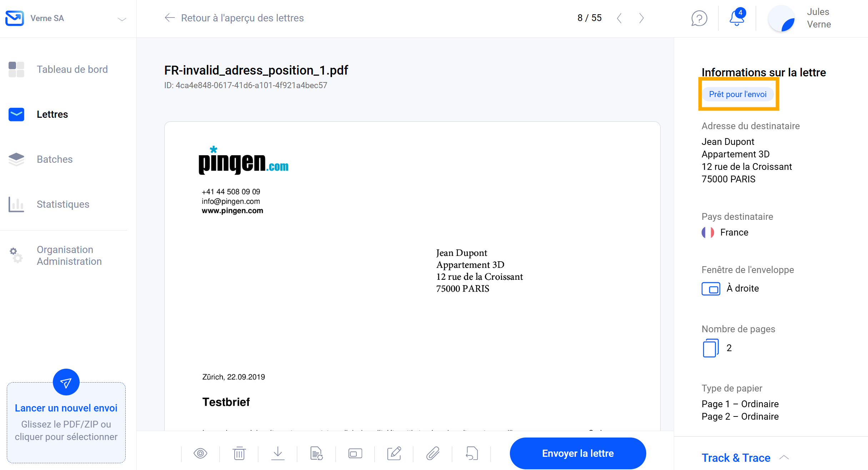Add attachment with the paperclip icon
The width and height of the screenshot is (868, 470).
click(433, 453)
